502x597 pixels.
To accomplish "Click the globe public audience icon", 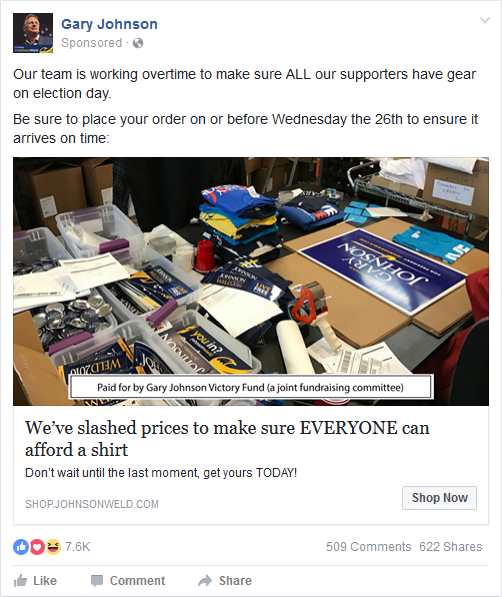I will click(x=138, y=43).
